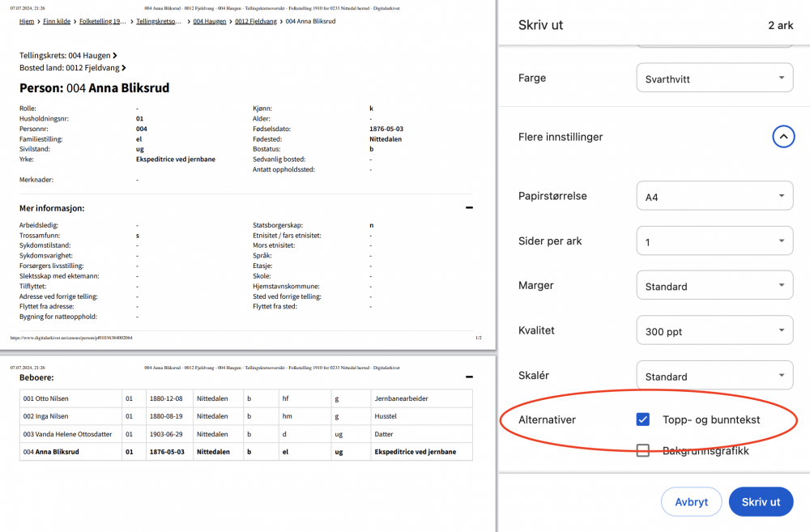Open the Marger dropdown
The height and width of the screenshot is (532, 810).
714,286
